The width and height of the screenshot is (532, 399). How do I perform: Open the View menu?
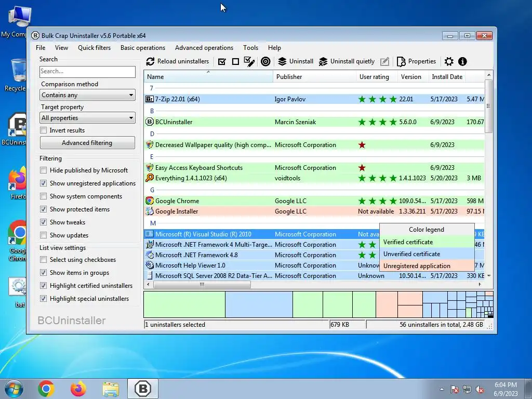click(x=61, y=48)
